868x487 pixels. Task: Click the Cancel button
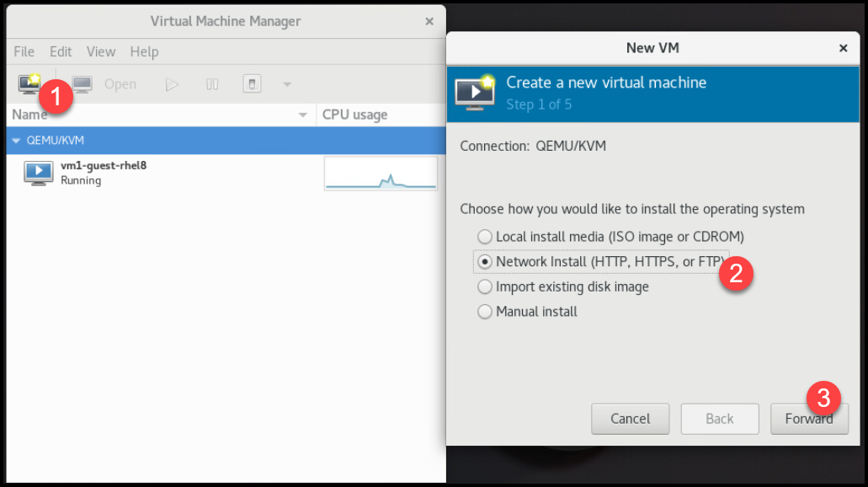click(630, 419)
